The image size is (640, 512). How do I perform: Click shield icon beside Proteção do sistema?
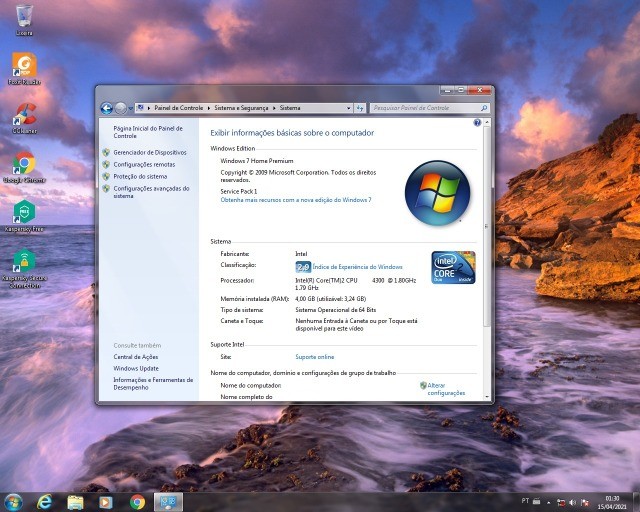tap(106, 176)
